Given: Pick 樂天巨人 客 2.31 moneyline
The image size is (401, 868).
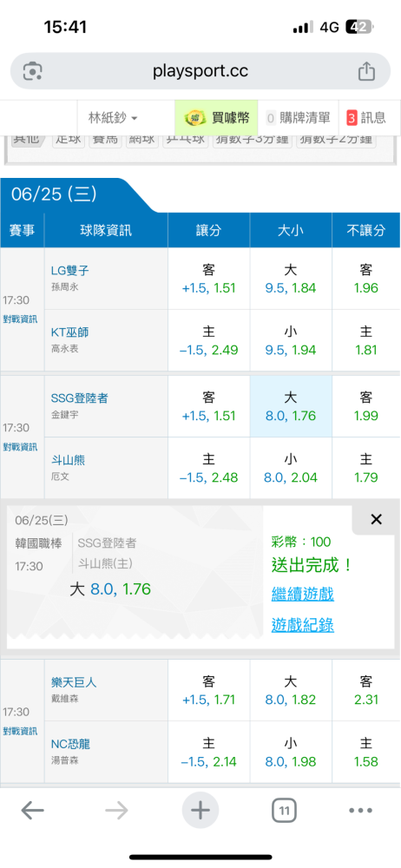Looking at the screenshot, I should pos(366,690).
